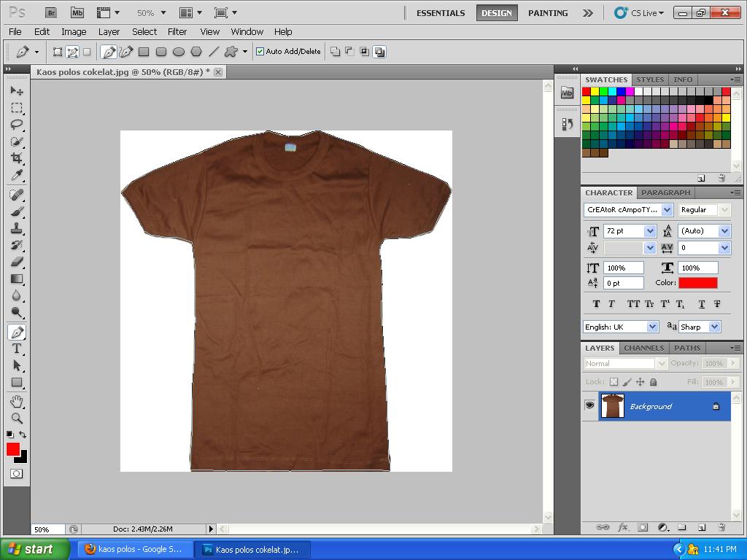The width and height of the screenshot is (747, 560).
Task: Select the Rectangle shape tool in toolbox
Action: click(17, 382)
